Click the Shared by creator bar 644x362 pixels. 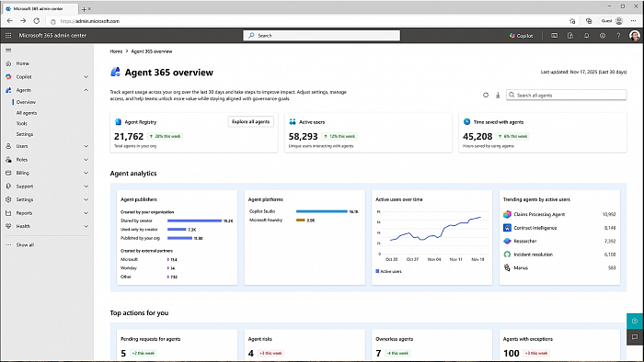(x=194, y=221)
